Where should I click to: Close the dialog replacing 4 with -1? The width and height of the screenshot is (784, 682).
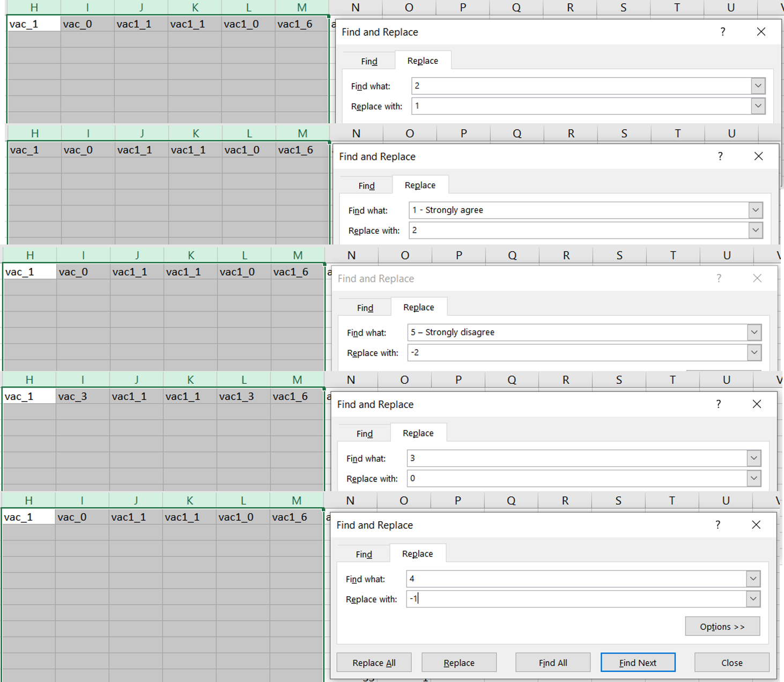click(756, 524)
